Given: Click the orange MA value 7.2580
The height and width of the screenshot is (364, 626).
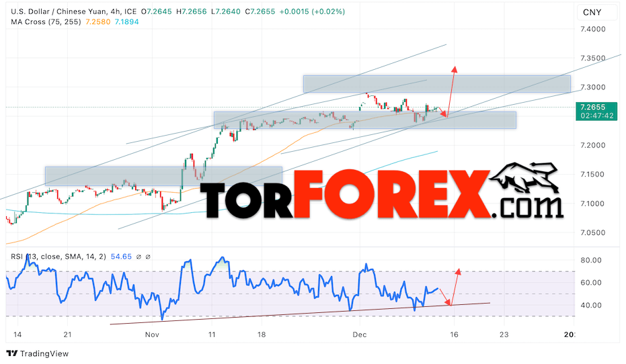Looking at the screenshot, I should tap(97, 22).
